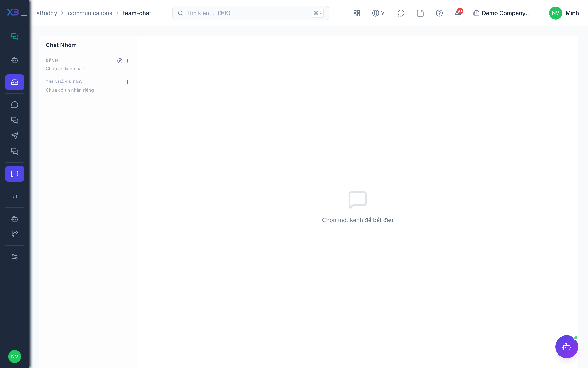Screen dimensions: 588x368
Task: Click the Chat Nhóm panel title
Action: 61,45
